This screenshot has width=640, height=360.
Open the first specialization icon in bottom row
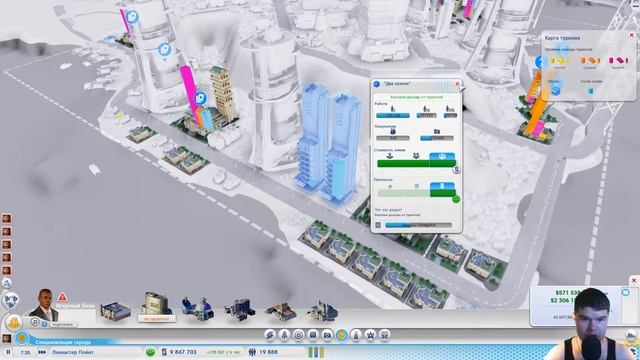(270, 336)
